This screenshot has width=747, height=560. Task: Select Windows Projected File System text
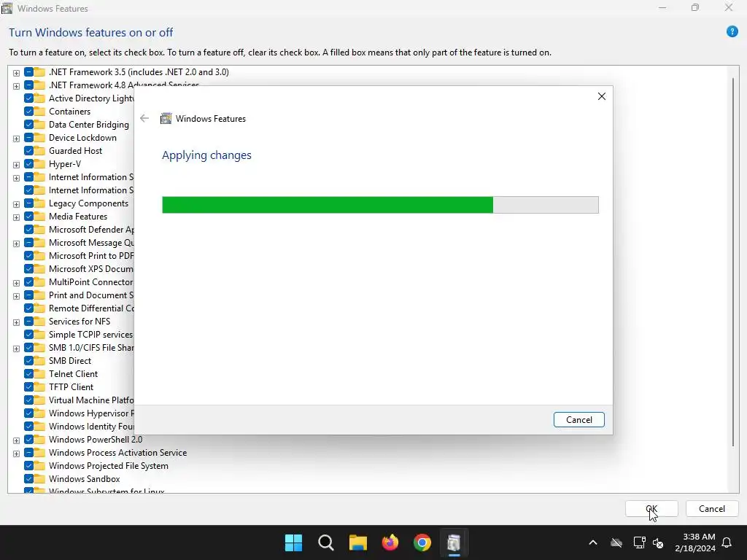(109, 466)
